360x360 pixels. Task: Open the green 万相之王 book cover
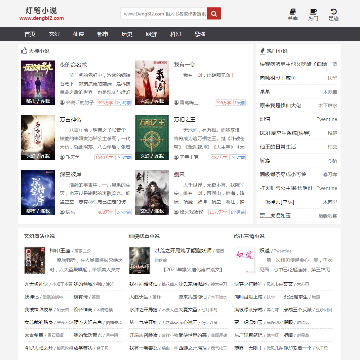click(x=152, y=137)
